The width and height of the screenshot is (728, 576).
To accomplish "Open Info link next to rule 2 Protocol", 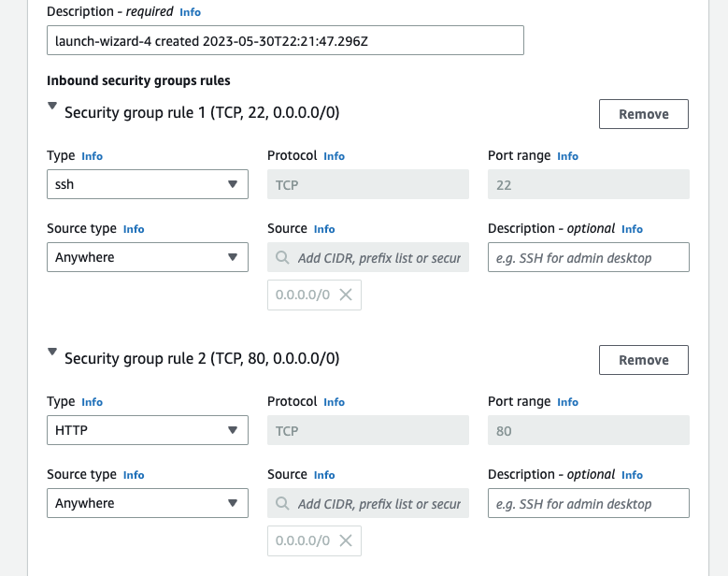I will [x=334, y=402].
